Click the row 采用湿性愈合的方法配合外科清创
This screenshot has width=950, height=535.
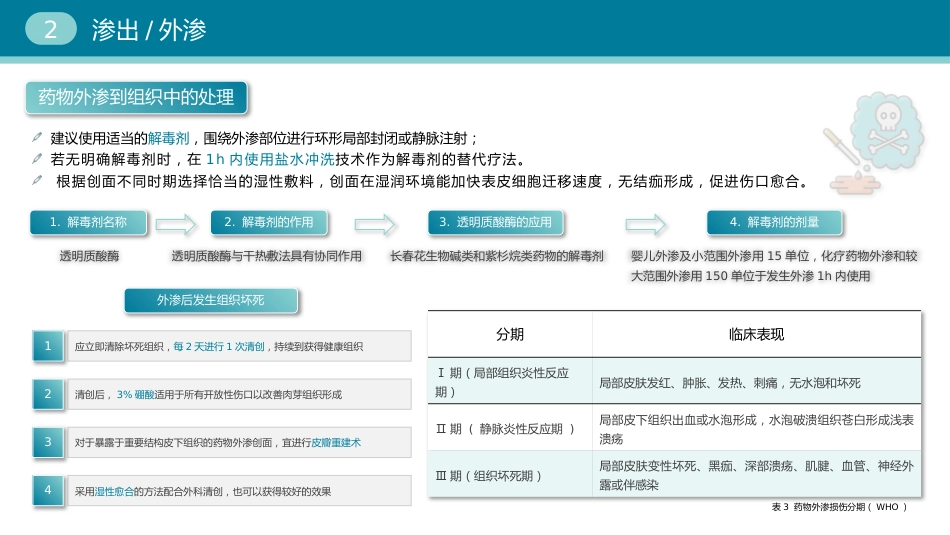(239, 491)
